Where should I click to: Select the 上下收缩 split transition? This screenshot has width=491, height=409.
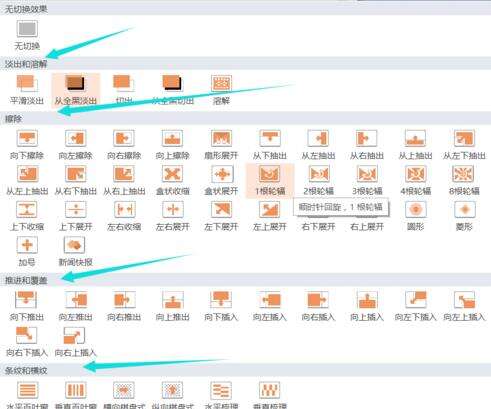coord(27,216)
